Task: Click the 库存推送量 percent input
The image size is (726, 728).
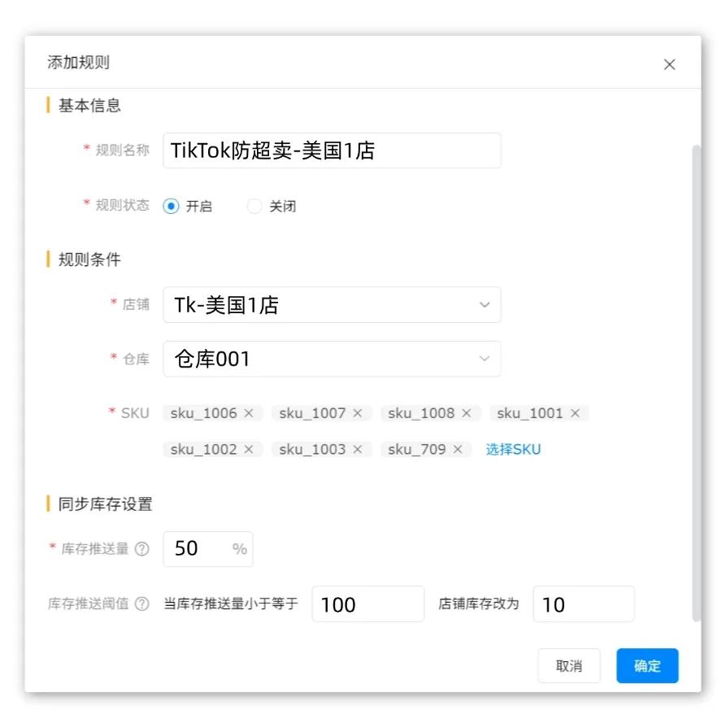Action: (x=199, y=549)
